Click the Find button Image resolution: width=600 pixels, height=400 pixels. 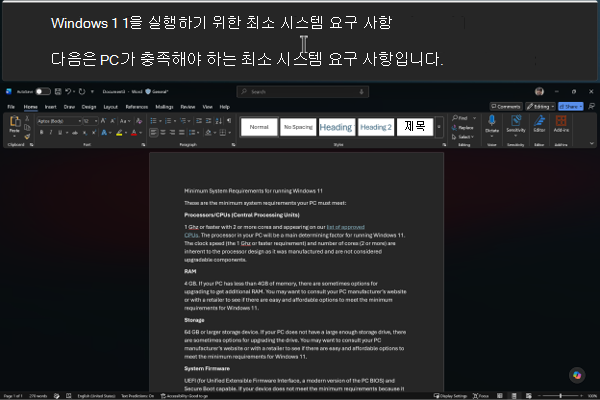click(x=459, y=118)
